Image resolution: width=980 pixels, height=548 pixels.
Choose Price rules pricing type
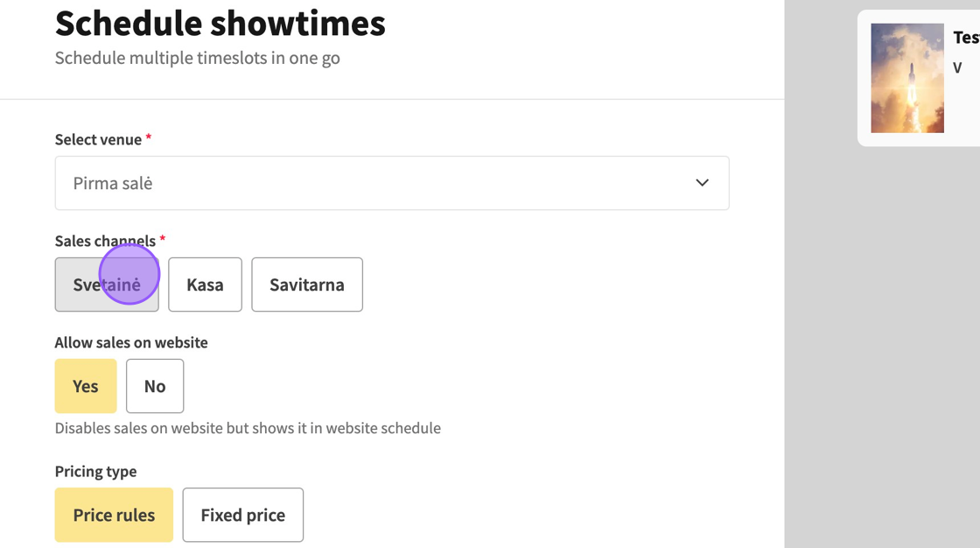click(114, 515)
